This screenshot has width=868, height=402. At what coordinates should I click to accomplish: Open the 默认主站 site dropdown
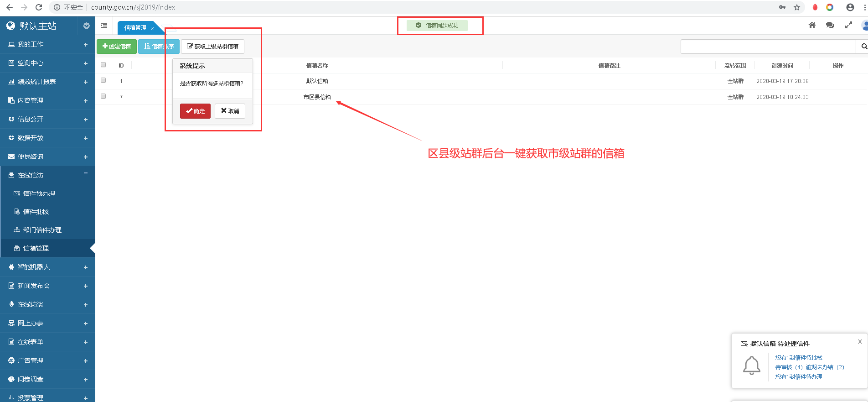tap(87, 26)
